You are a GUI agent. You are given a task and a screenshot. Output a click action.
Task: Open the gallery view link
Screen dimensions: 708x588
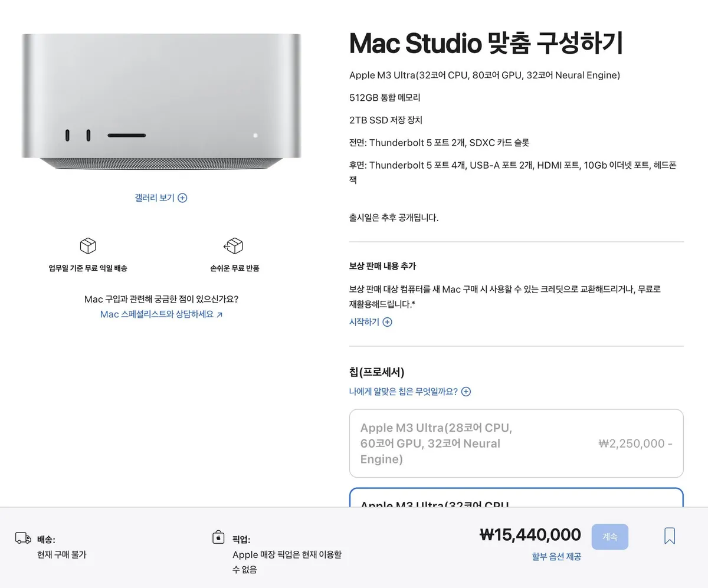pyautogui.click(x=160, y=198)
